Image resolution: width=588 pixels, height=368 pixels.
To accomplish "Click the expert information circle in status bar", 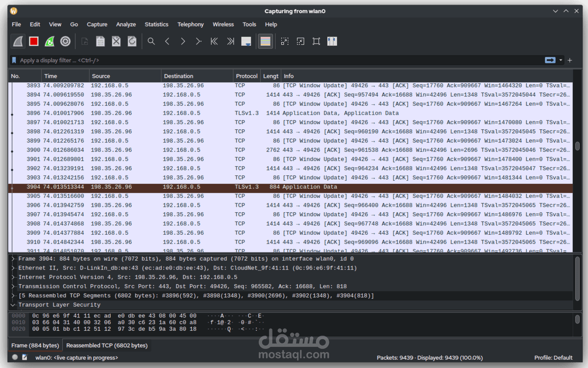I will pyautogui.click(x=15, y=358).
